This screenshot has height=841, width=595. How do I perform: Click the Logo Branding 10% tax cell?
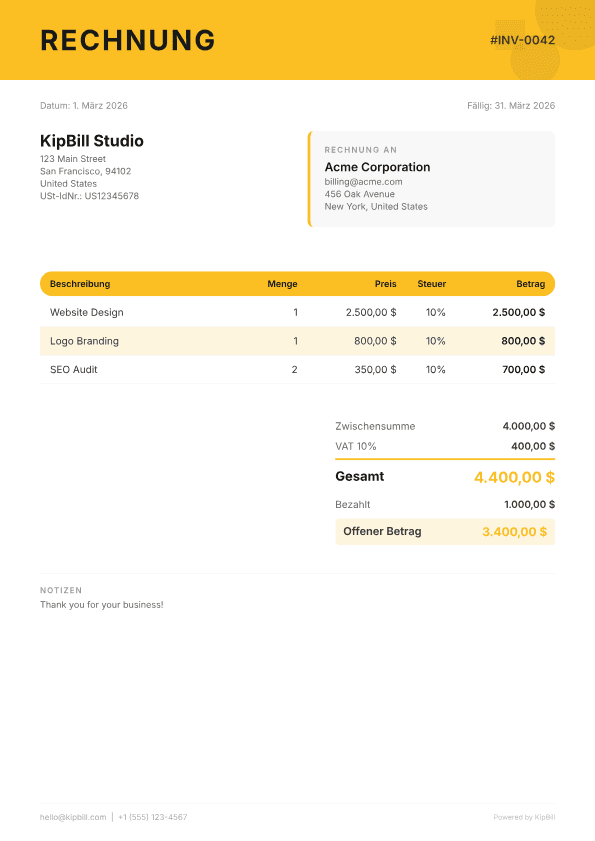pyautogui.click(x=436, y=341)
